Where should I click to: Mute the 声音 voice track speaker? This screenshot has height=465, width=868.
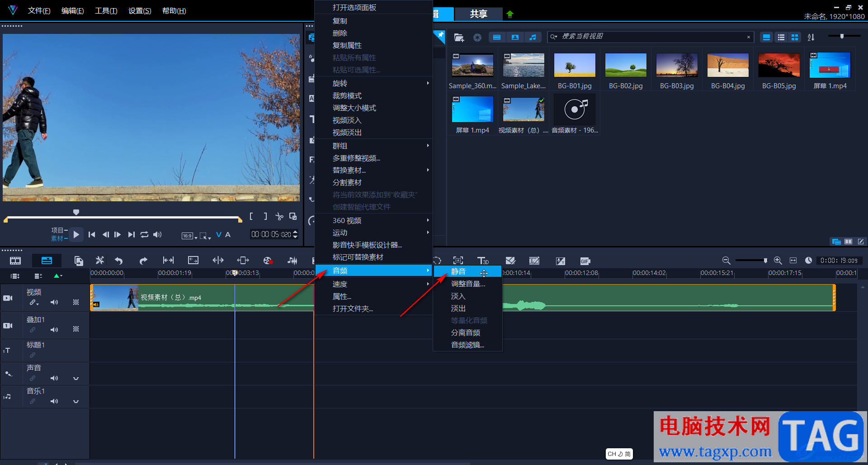click(54, 378)
